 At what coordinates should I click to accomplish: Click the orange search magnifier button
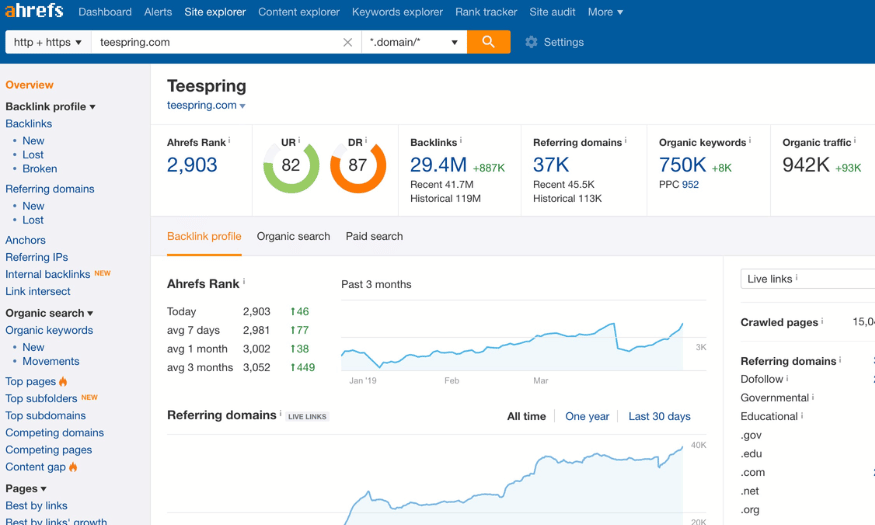click(488, 42)
